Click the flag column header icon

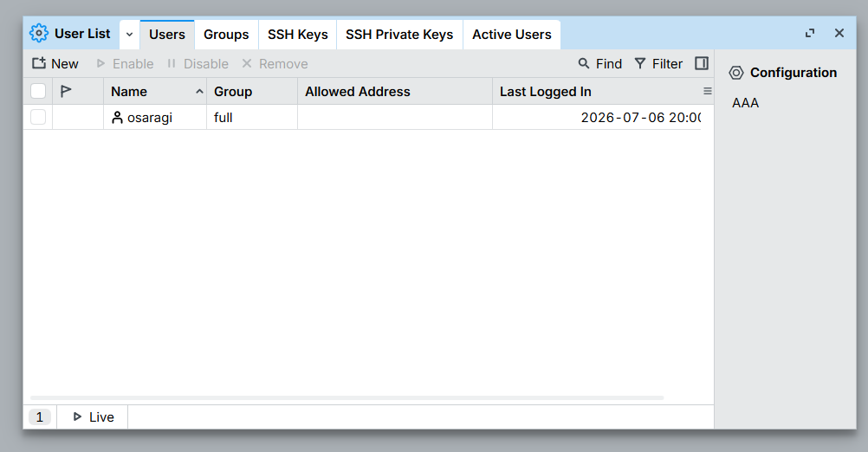(66, 91)
